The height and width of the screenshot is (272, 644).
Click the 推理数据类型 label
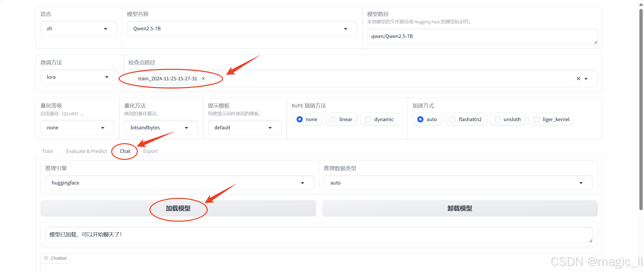(340, 168)
